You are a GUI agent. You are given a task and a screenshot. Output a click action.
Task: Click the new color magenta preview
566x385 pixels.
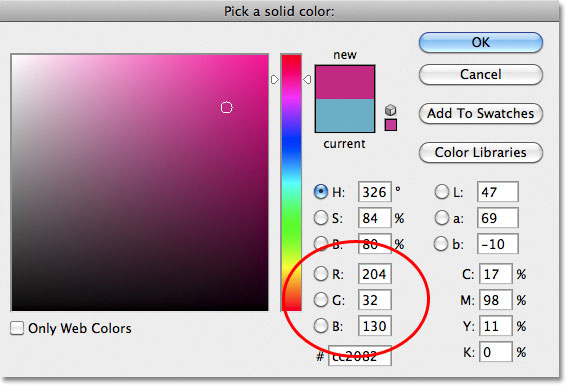(x=345, y=82)
